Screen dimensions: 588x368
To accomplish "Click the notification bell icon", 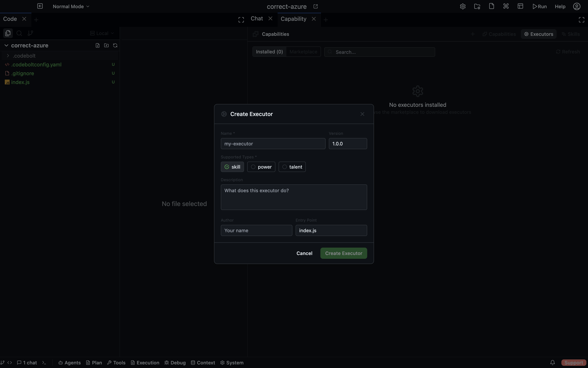I will pos(552,362).
